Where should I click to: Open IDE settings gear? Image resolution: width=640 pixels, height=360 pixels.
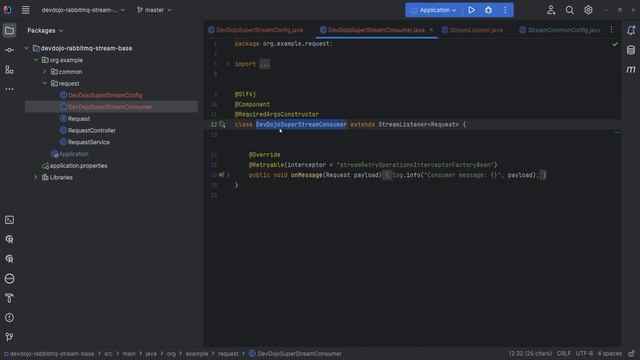(x=588, y=10)
